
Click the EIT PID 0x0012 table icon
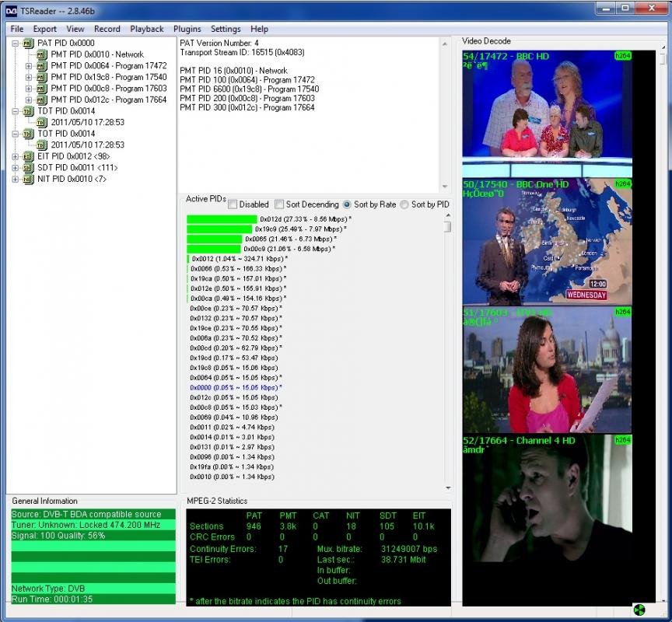[28, 156]
